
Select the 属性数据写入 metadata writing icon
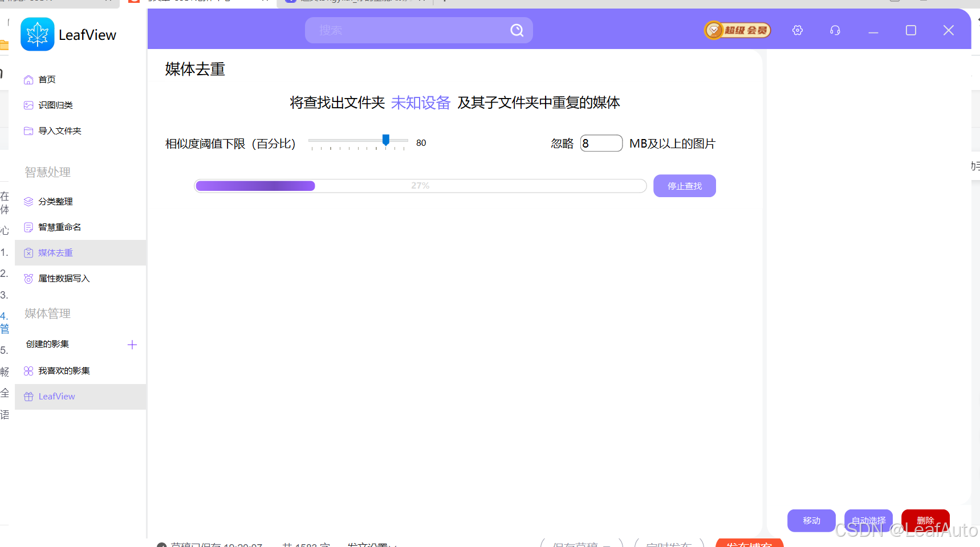(29, 278)
